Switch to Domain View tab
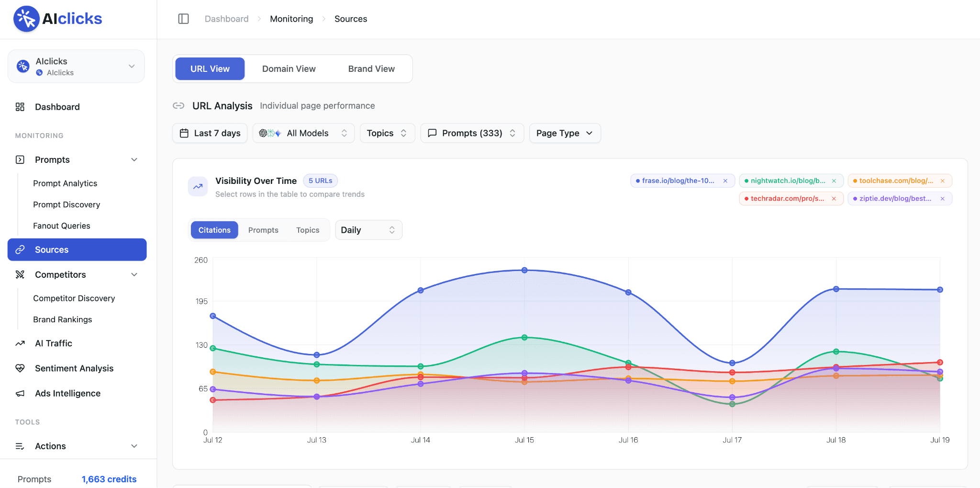 [x=289, y=69]
